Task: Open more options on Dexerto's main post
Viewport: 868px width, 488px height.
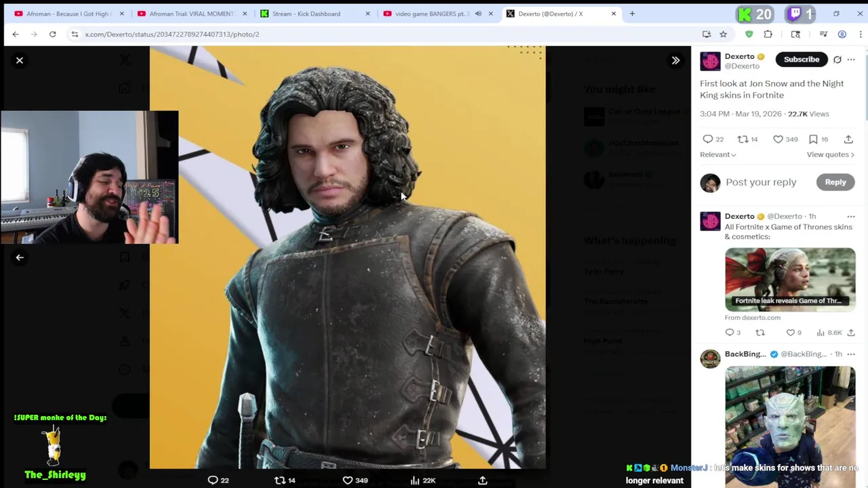Action: tap(851, 60)
